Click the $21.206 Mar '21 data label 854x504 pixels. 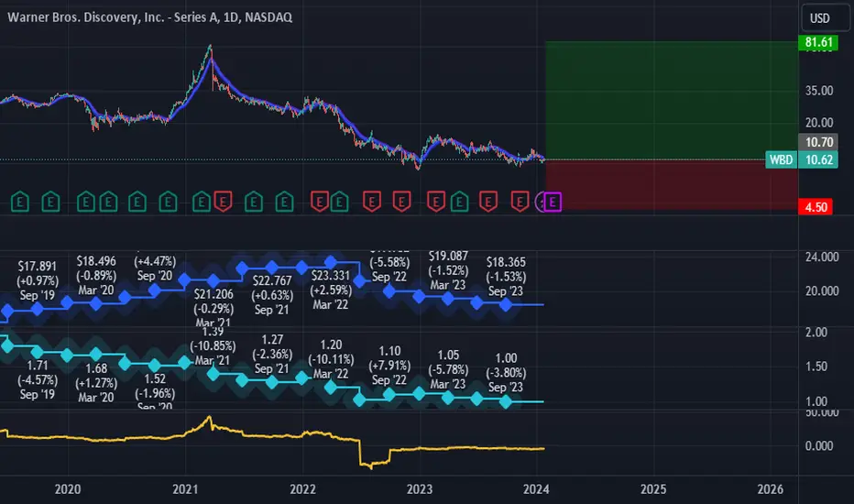(x=213, y=309)
